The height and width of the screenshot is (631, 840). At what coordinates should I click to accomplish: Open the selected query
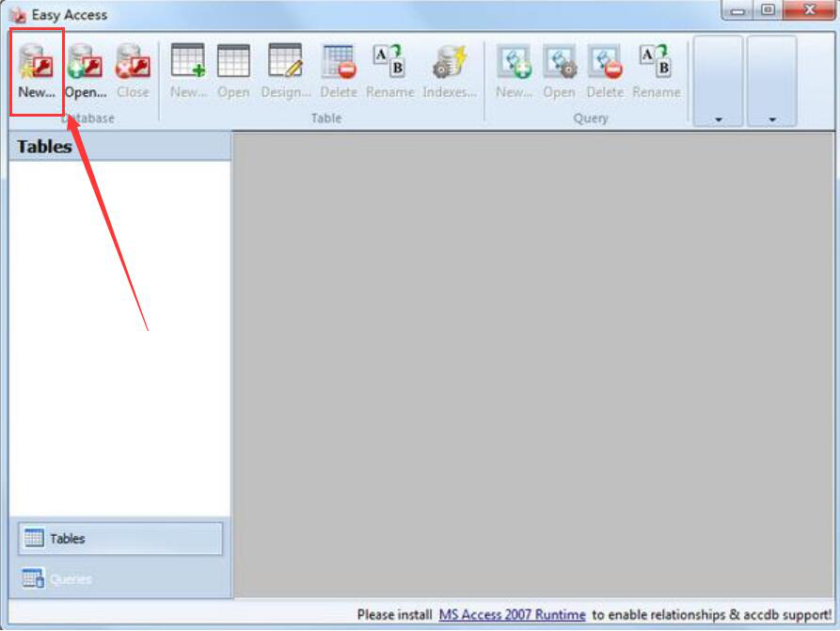(x=560, y=71)
